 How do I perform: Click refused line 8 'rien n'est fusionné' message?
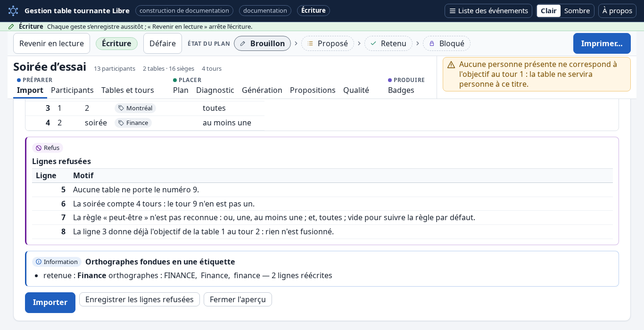click(x=203, y=231)
